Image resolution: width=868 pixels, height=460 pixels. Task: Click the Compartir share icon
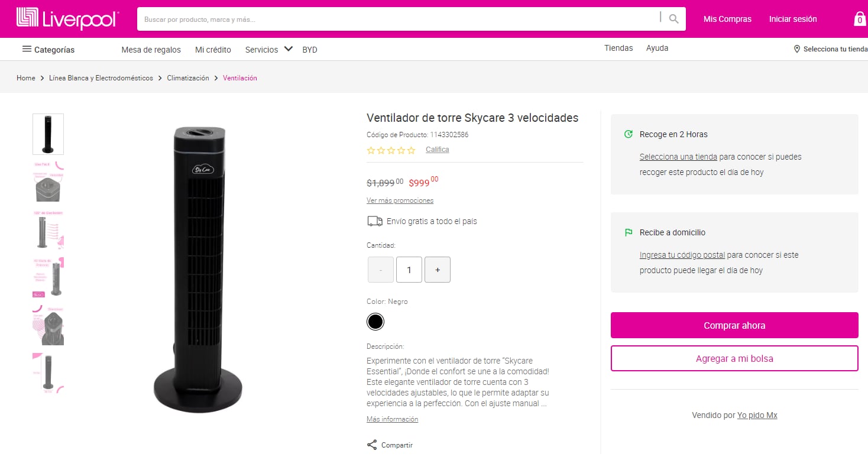pyautogui.click(x=371, y=445)
